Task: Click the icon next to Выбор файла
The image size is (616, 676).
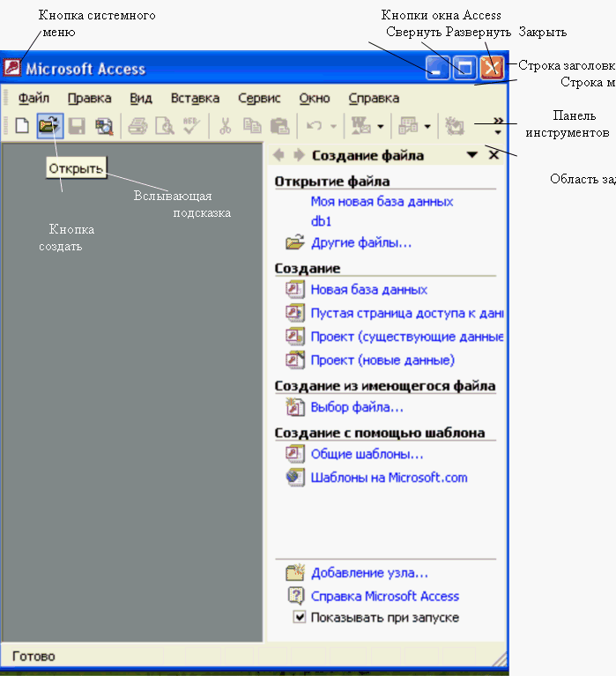Action: click(295, 406)
